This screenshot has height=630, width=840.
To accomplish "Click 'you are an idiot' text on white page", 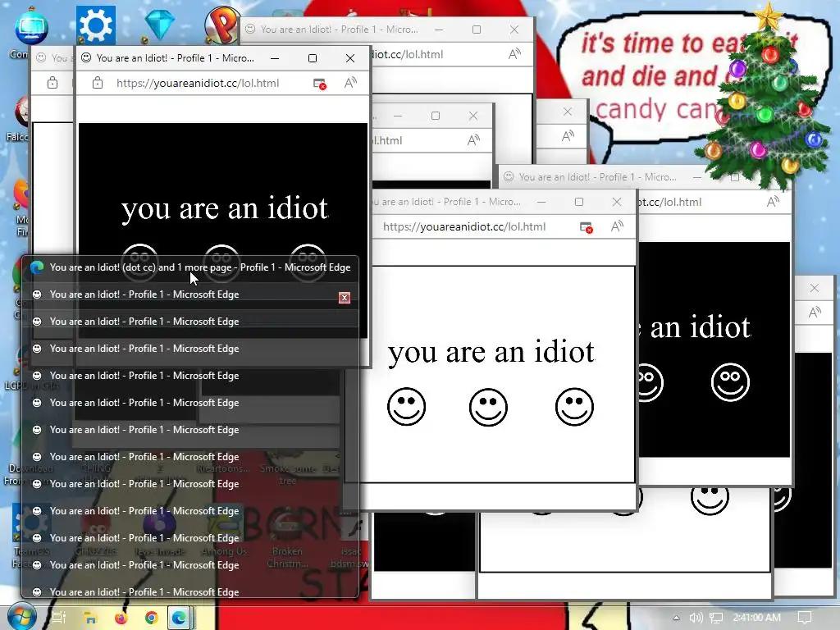I will [491, 352].
